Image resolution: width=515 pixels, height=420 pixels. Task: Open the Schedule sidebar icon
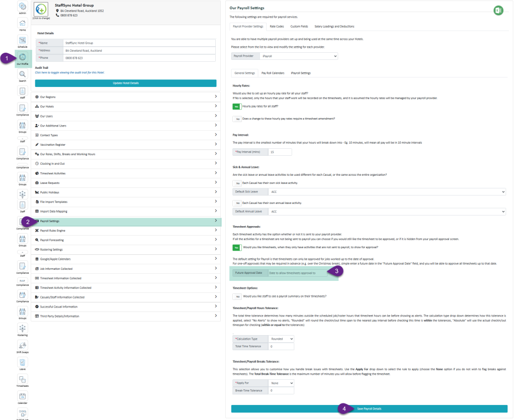[22, 40]
